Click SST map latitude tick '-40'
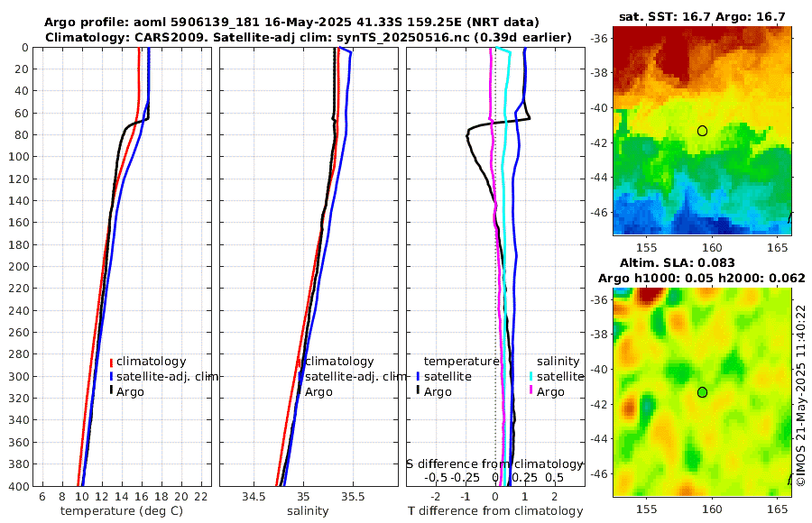This screenshot has height=523, width=812. coord(599,107)
